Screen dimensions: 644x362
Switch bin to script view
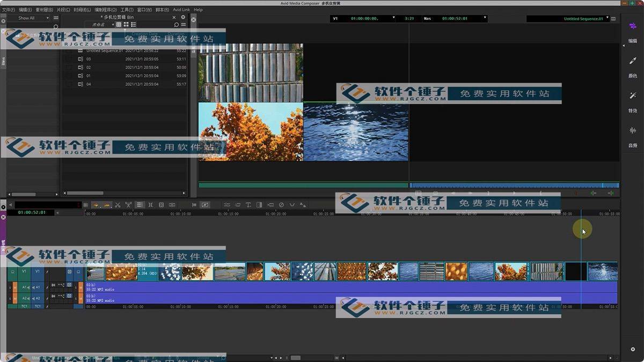(x=133, y=24)
